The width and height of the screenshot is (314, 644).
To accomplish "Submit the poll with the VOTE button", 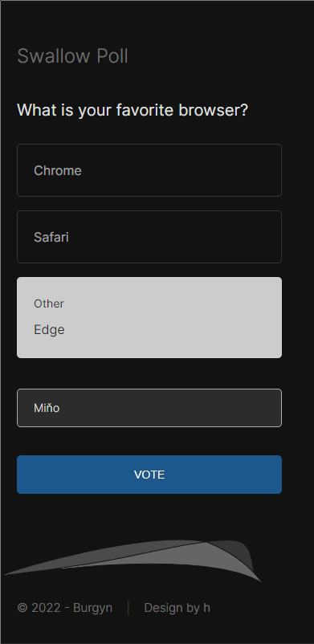I will pyautogui.click(x=149, y=475).
